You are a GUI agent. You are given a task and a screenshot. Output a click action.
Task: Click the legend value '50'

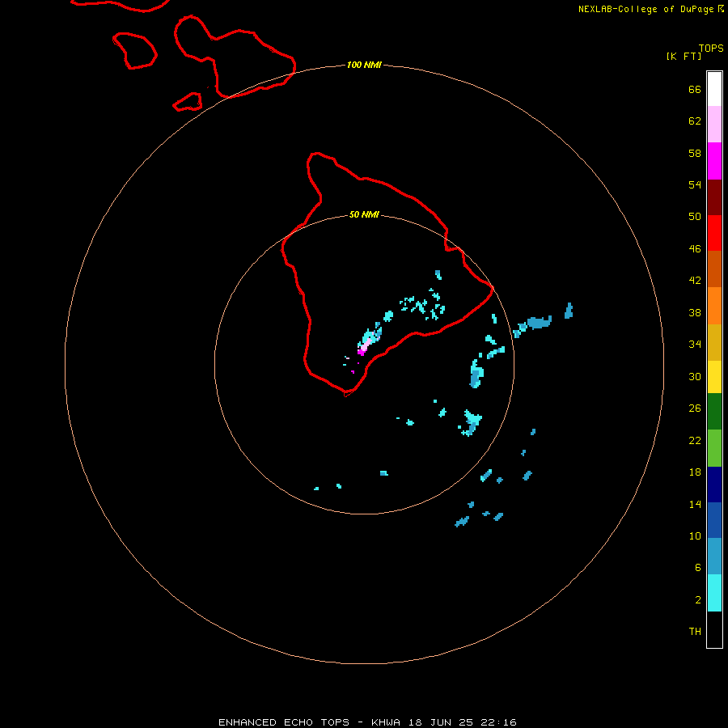click(x=695, y=217)
